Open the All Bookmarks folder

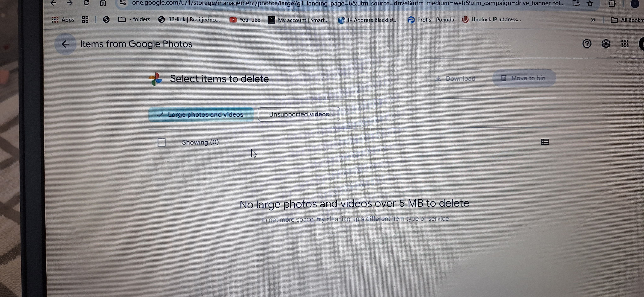[627, 20]
